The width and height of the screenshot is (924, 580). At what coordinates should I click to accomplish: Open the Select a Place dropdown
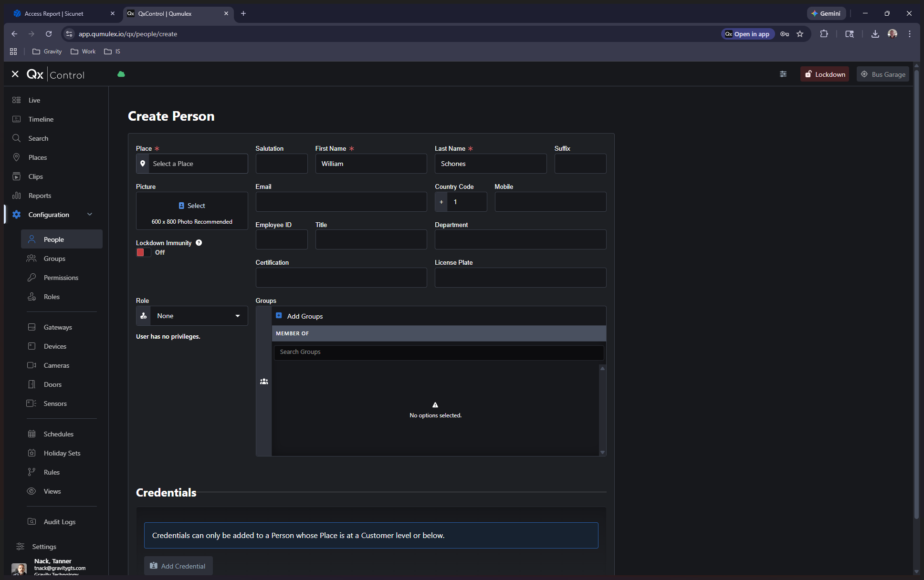click(x=198, y=164)
